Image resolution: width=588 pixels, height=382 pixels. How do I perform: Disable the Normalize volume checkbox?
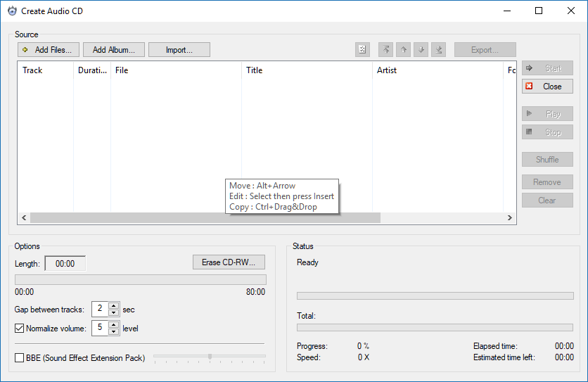(20, 329)
